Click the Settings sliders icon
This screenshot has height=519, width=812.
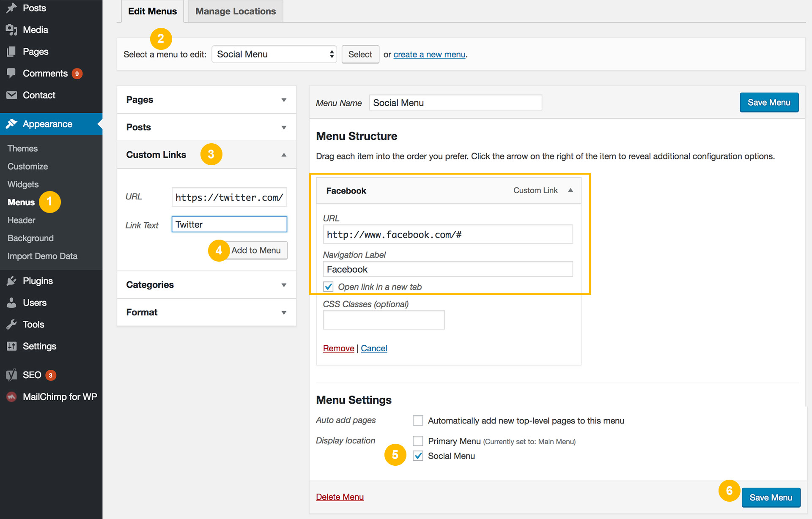(11, 346)
